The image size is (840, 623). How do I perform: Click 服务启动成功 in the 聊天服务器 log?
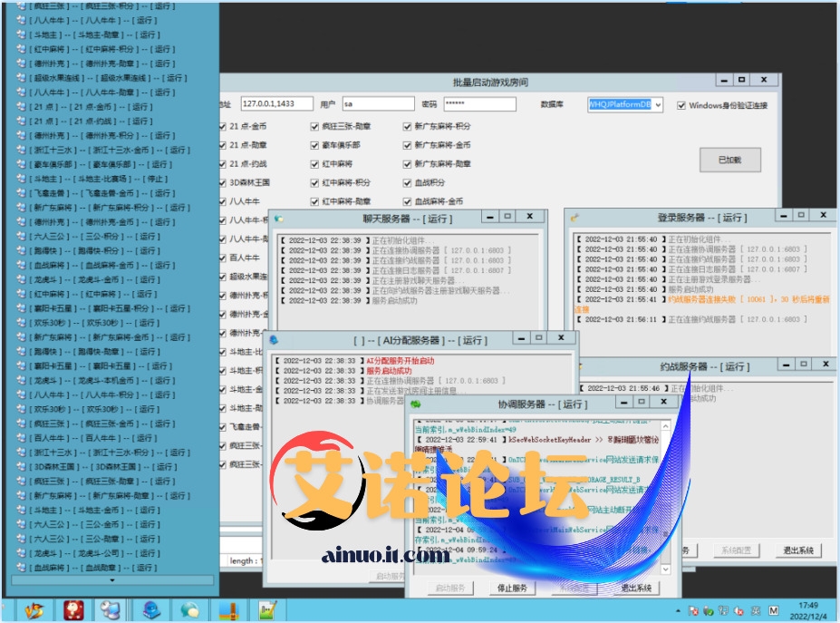point(394,300)
